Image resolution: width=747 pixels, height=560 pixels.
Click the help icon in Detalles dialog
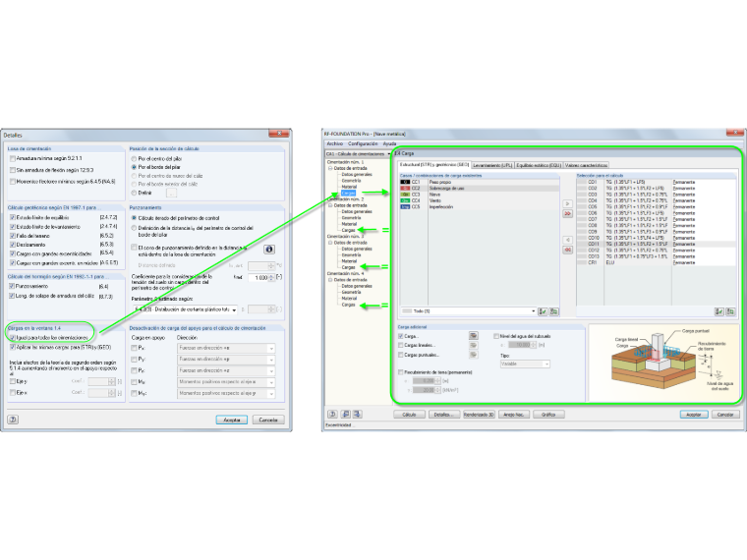tap(13, 420)
